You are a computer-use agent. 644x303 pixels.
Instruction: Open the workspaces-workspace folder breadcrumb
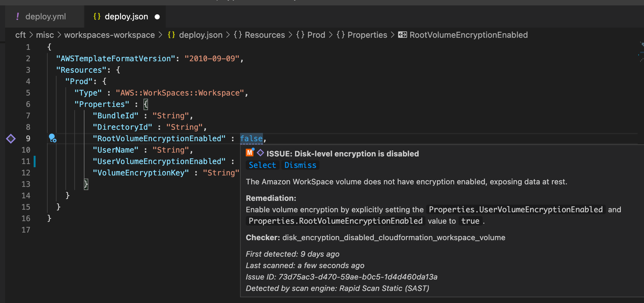109,35
